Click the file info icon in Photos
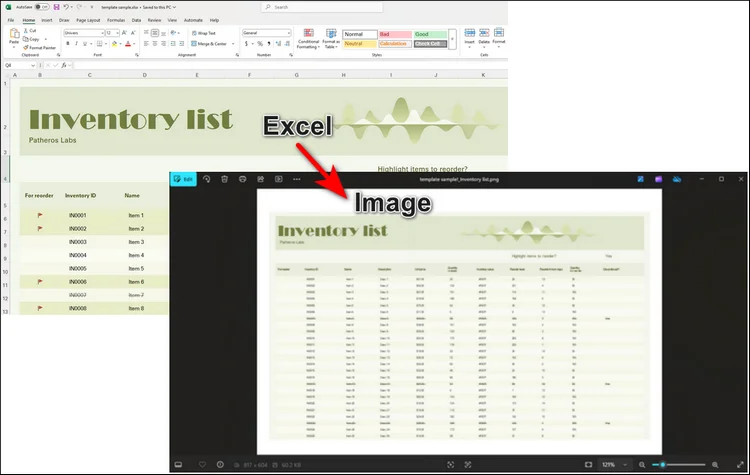Viewport: 750px width, 475px height. pos(220,464)
